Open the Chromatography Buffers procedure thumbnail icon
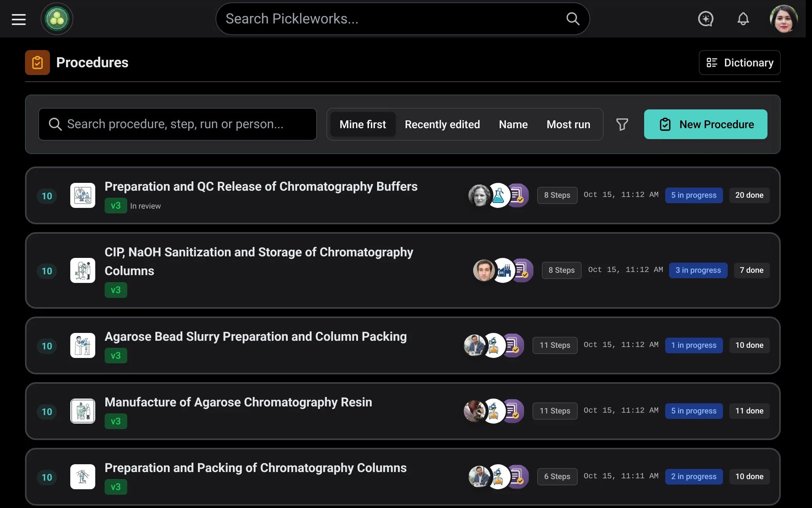 [x=83, y=195]
